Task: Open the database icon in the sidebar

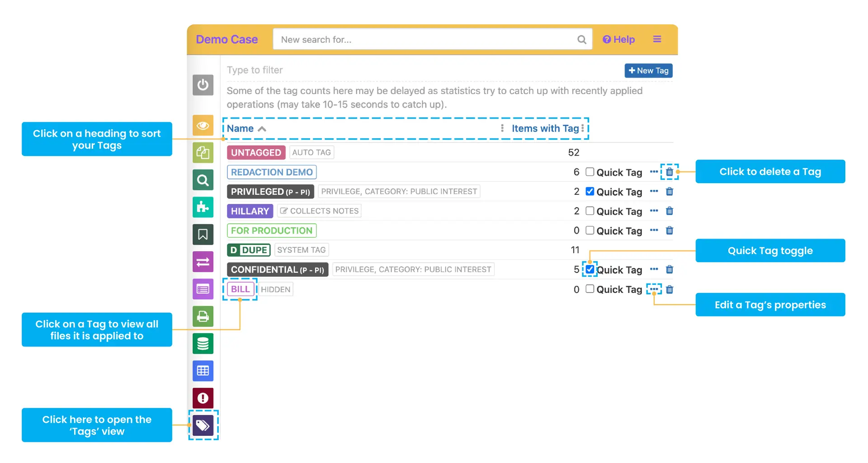Action: (203, 344)
